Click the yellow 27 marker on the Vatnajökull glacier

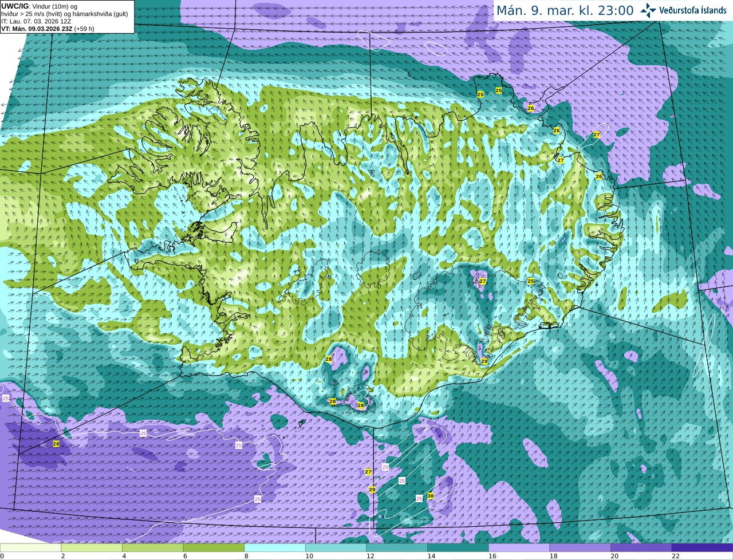(x=483, y=281)
